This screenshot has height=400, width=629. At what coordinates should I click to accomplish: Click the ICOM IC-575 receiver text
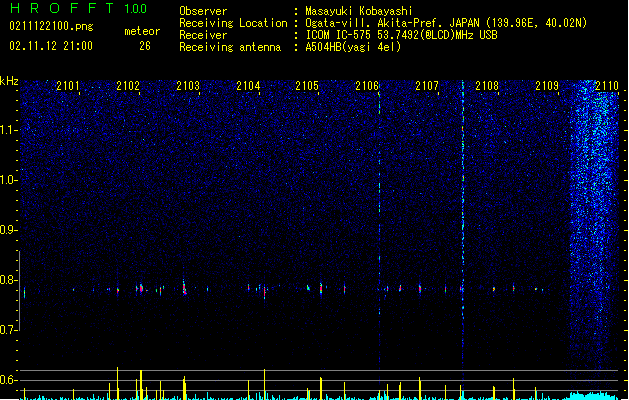click(x=401, y=35)
